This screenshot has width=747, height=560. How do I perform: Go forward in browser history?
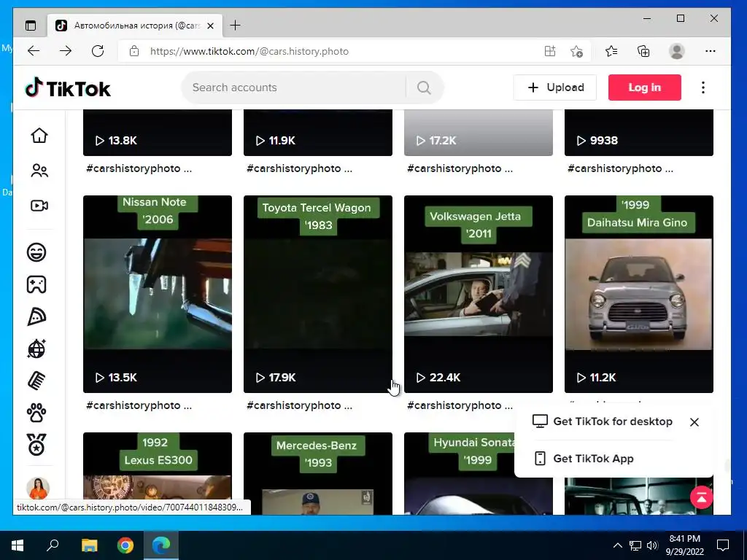(66, 51)
